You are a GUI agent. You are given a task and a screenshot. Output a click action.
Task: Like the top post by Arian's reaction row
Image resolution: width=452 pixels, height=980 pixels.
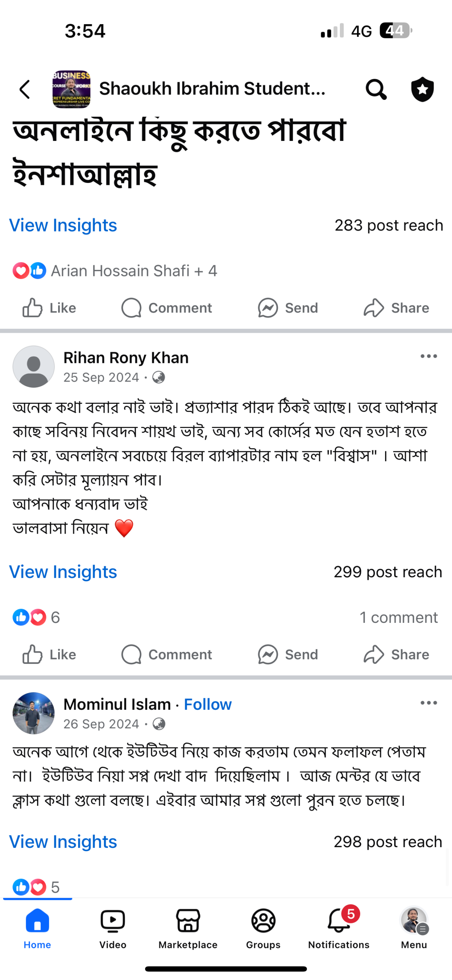click(49, 308)
